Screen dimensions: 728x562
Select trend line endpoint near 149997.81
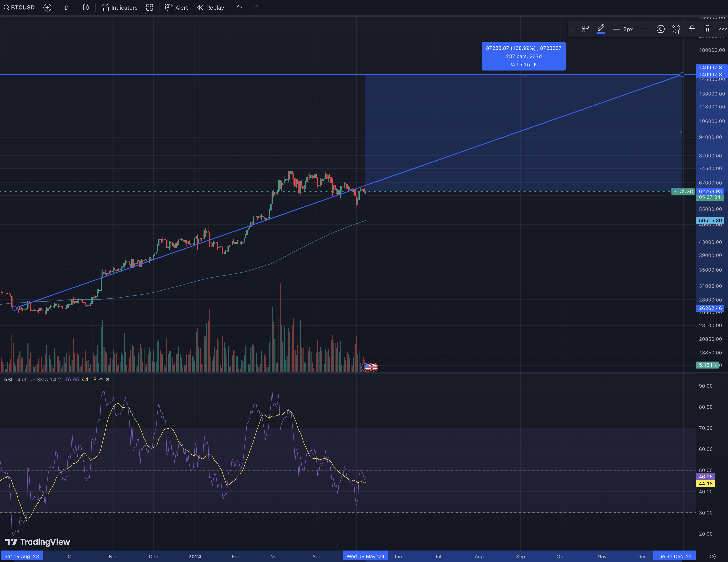pyautogui.click(x=682, y=75)
